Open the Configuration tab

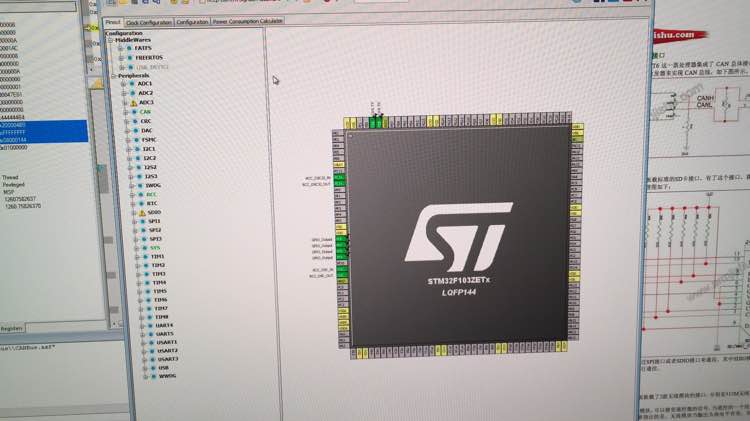click(192, 22)
